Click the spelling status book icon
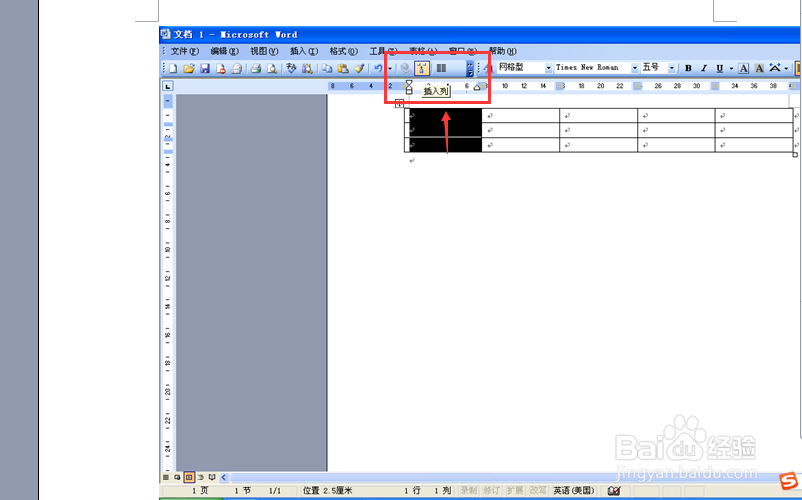 pyautogui.click(x=614, y=491)
